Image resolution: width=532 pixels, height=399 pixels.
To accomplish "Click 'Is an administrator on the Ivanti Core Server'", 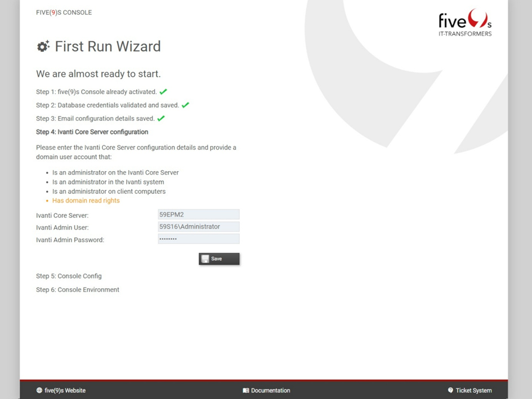I will tap(115, 172).
